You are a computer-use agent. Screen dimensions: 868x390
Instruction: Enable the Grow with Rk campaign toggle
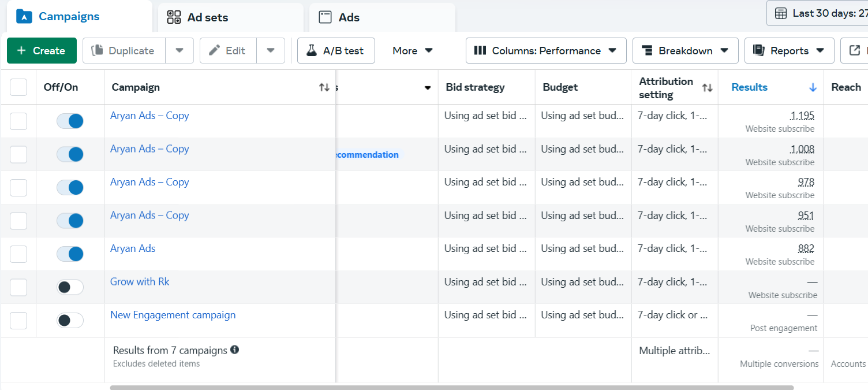70,287
